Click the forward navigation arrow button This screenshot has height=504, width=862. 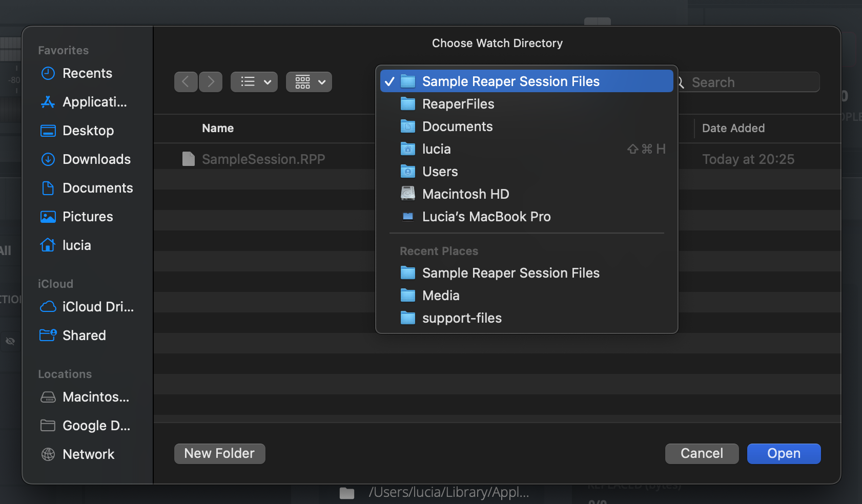(211, 82)
